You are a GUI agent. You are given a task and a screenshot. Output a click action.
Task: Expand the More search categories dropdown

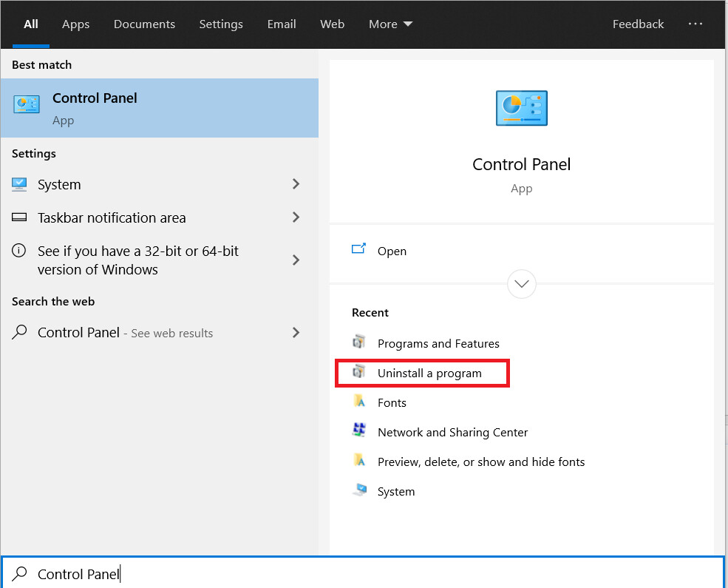390,24
